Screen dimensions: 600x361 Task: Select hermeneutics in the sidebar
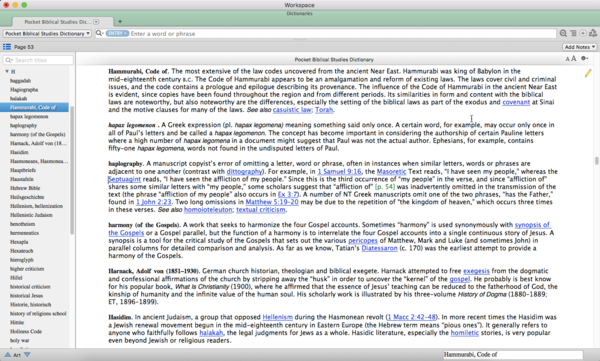point(24,233)
